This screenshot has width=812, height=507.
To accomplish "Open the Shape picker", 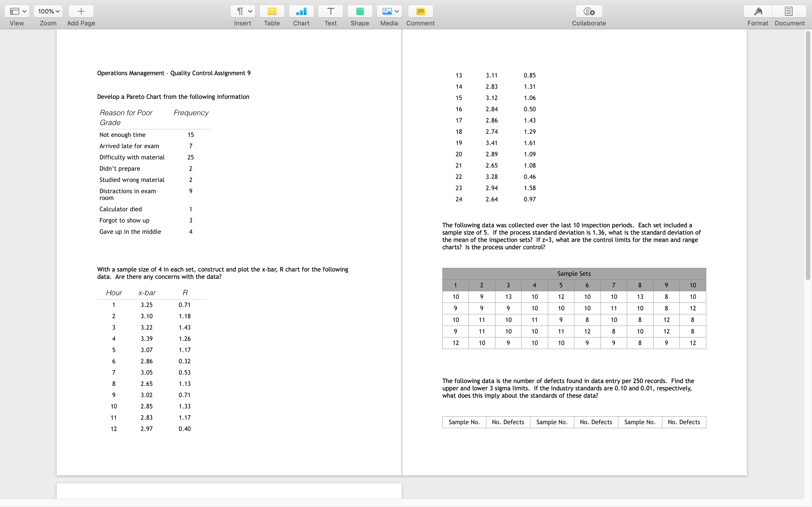I will tap(360, 11).
